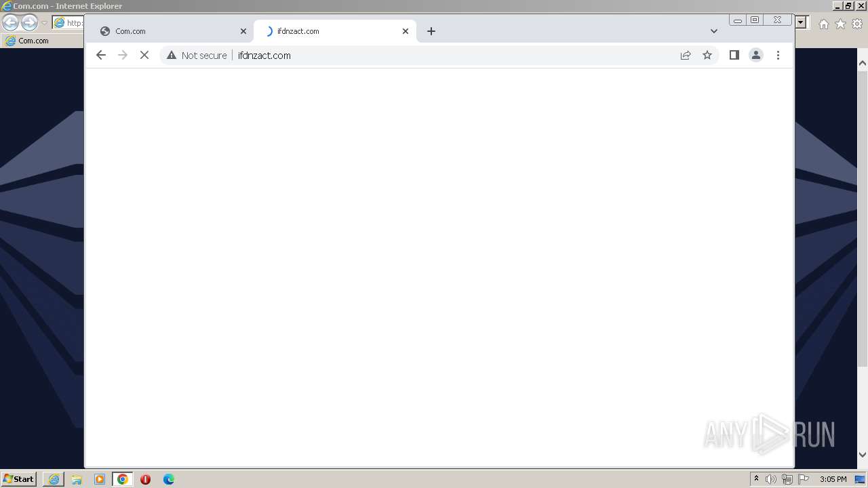Open the volume speaker tray icon
This screenshot has height=488, width=868.
[x=771, y=479]
